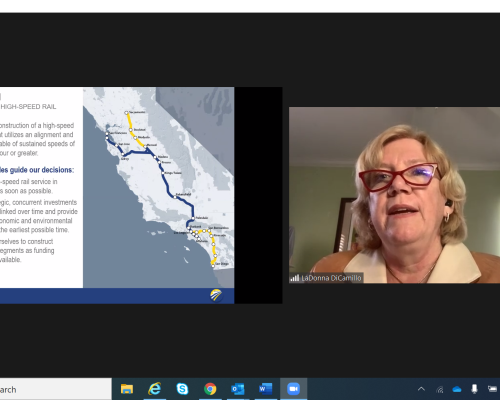Click the San Diego station marker on map

tap(213, 266)
